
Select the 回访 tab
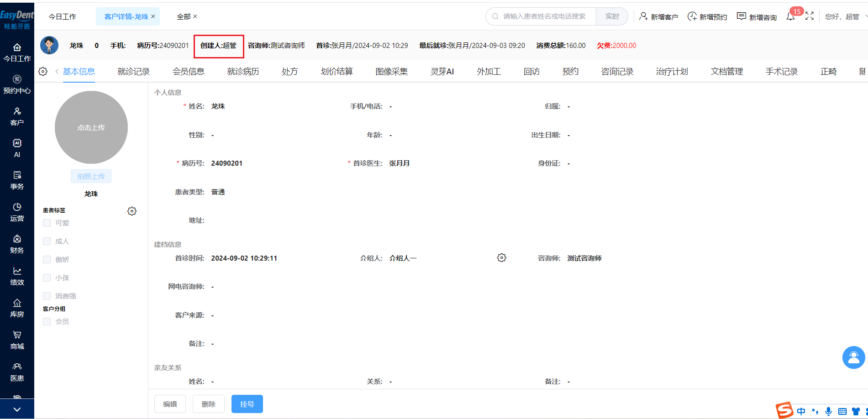[531, 72]
